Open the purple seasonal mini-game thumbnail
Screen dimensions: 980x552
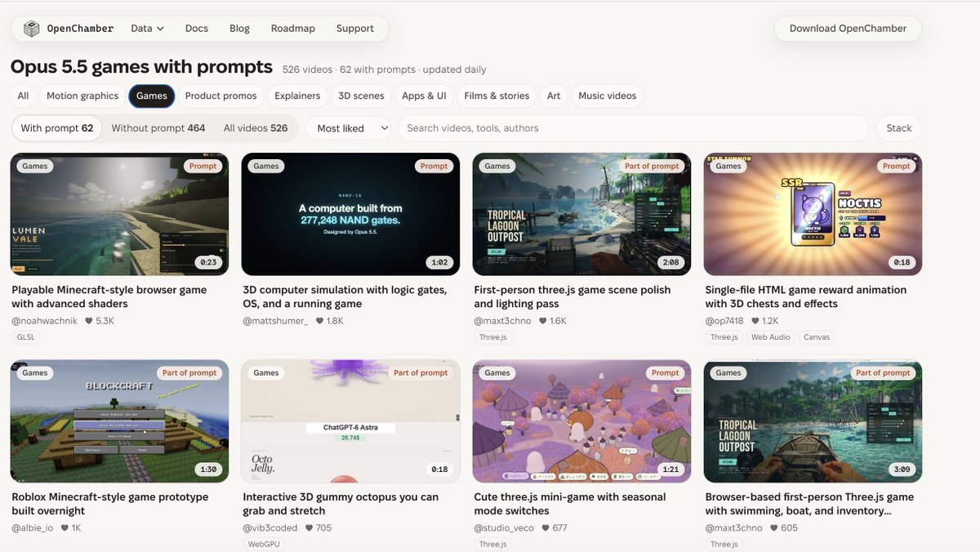pos(581,421)
